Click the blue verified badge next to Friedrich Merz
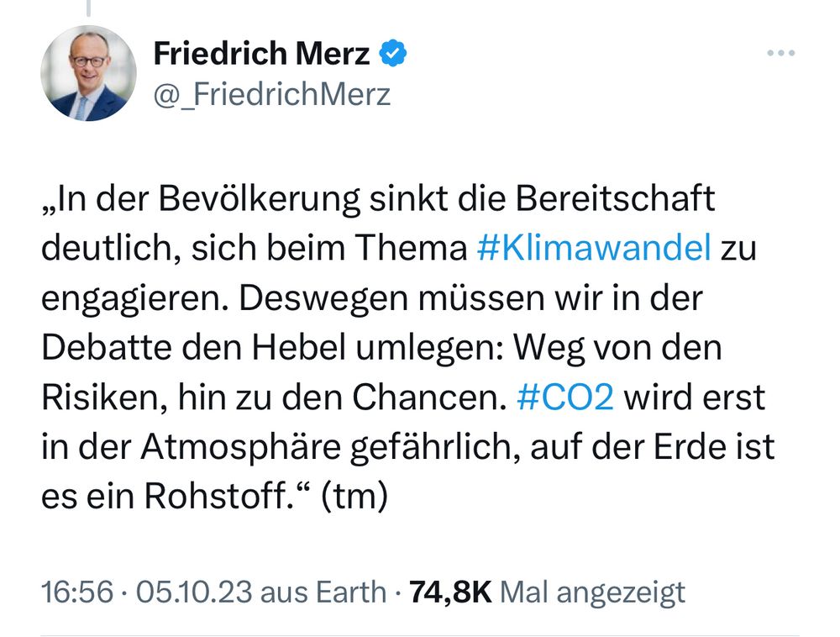840x637 pixels. [x=393, y=52]
